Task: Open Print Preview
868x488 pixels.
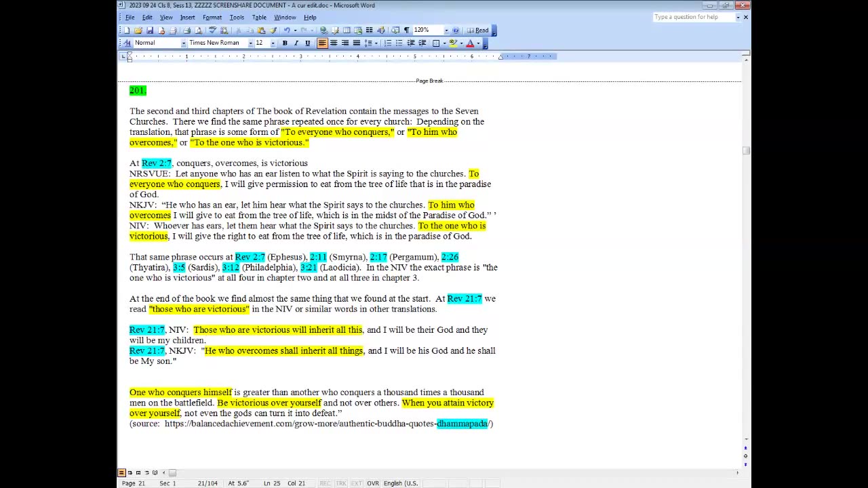Action: (x=198, y=30)
